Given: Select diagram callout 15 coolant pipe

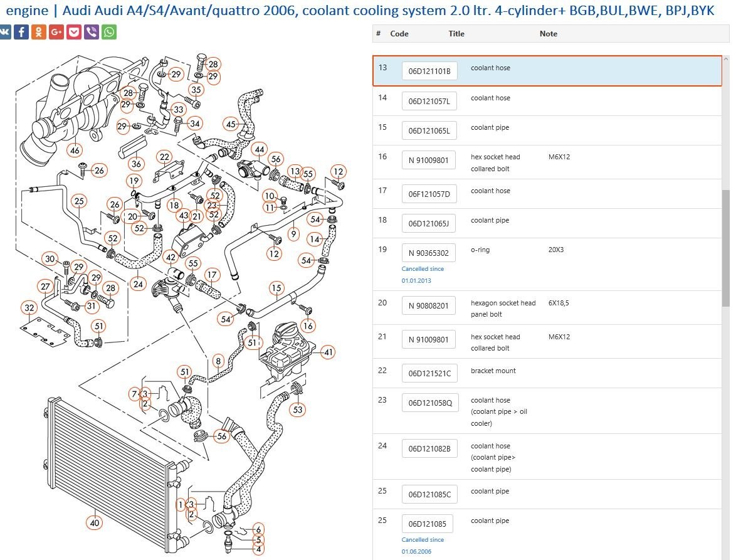Looking at the screenshot, I should tap(276, 288).
